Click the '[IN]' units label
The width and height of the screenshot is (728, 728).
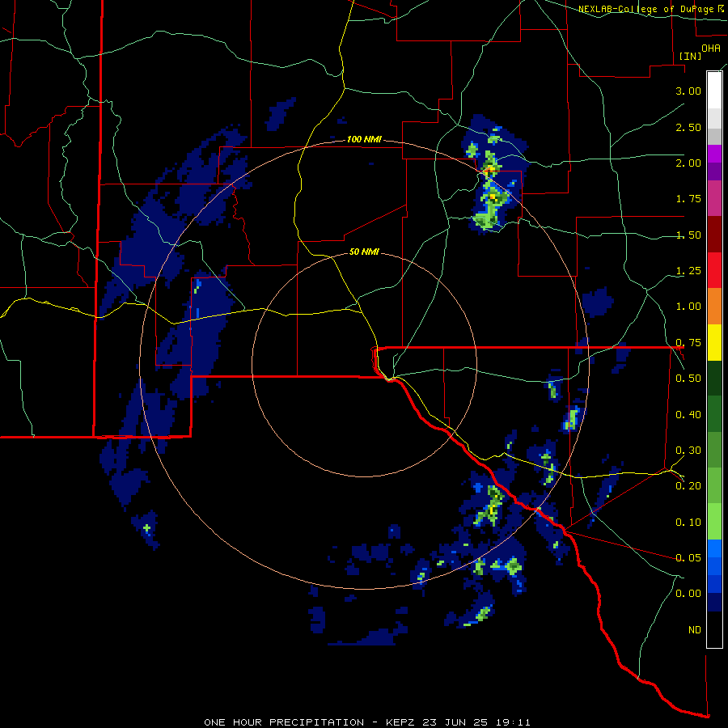point(691,57)
